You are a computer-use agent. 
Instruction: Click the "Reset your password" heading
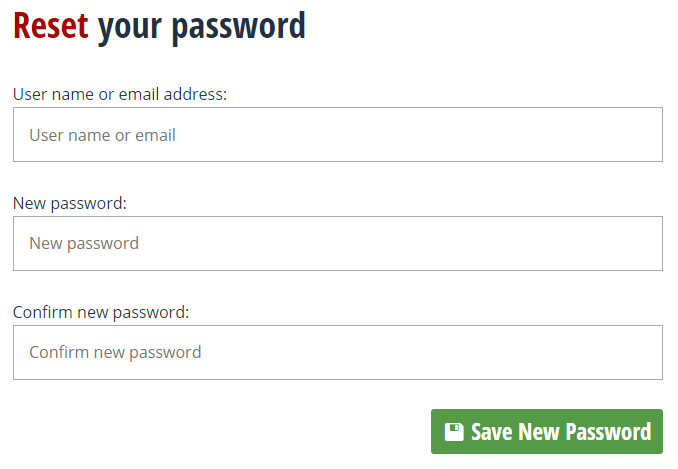point(159,26)
